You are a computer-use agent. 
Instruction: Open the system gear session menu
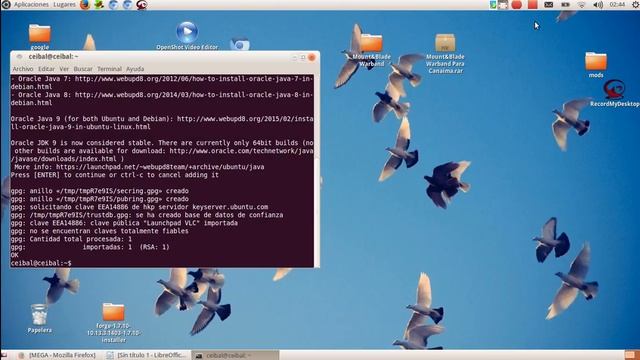pyautogui.click(x=635, y=4)
